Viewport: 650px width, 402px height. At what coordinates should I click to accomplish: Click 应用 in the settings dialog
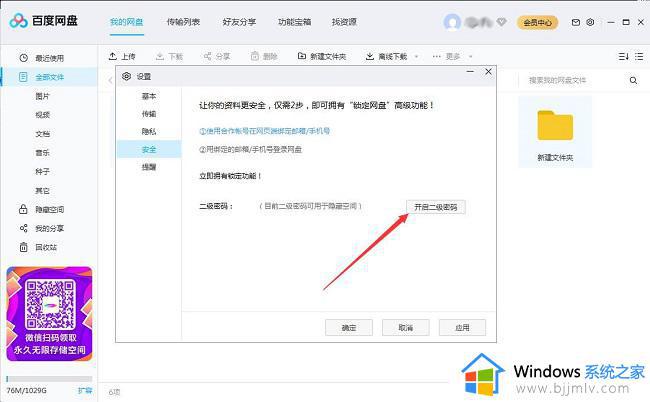coord(462,328)
